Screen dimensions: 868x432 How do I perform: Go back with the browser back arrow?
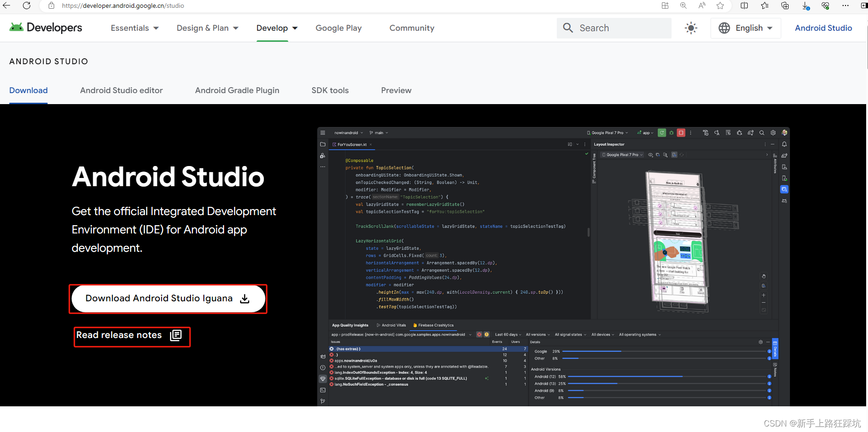tap(6, 6)
